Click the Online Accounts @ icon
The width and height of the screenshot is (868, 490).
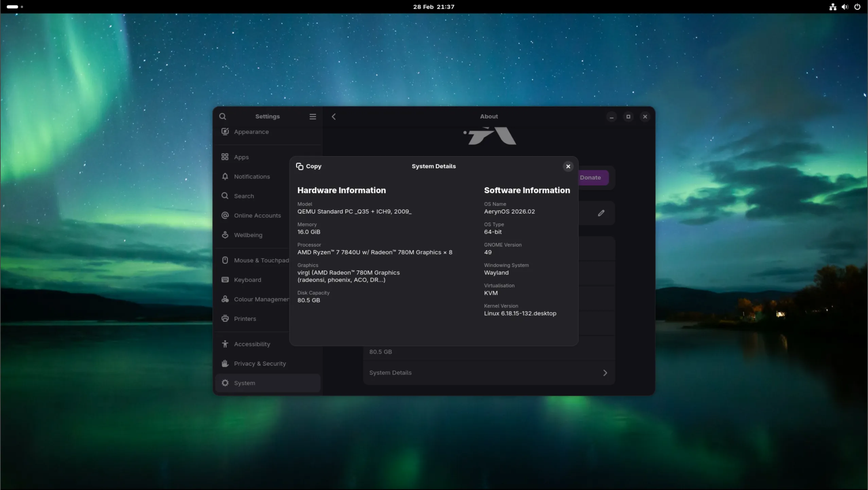tap(225, 215)
